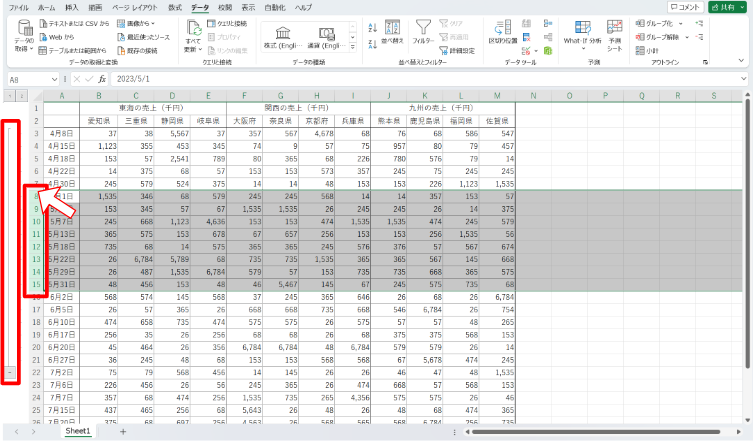Click the insert function fx icon
This screenshot has width=754, height=441.
point(102,78)
